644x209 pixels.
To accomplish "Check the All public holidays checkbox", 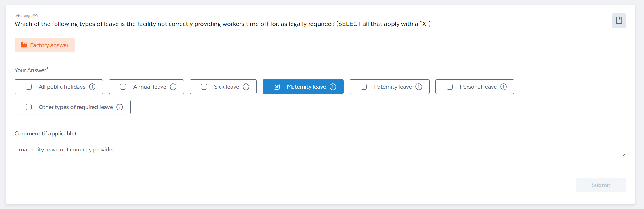I will pyautogui.click(x=29, y=87).
